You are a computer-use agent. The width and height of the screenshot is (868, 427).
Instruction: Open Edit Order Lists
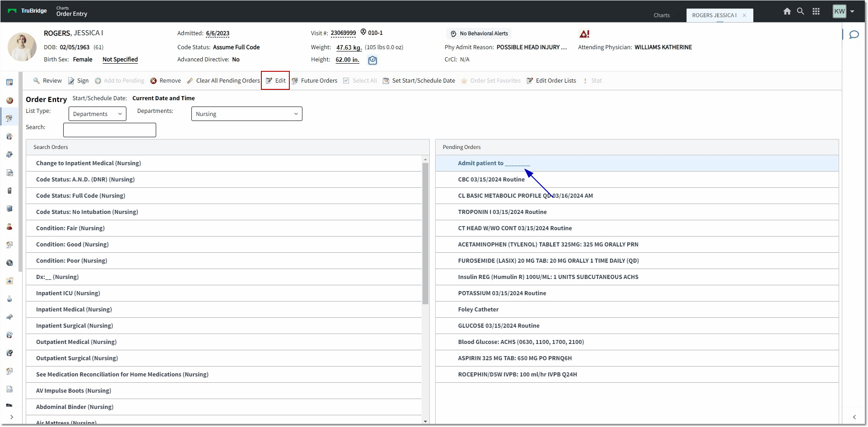point(551,81)
